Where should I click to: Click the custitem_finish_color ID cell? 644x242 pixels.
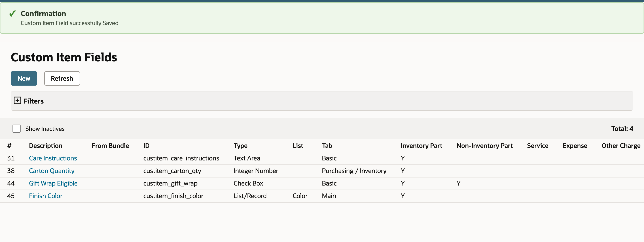point(173,196)
